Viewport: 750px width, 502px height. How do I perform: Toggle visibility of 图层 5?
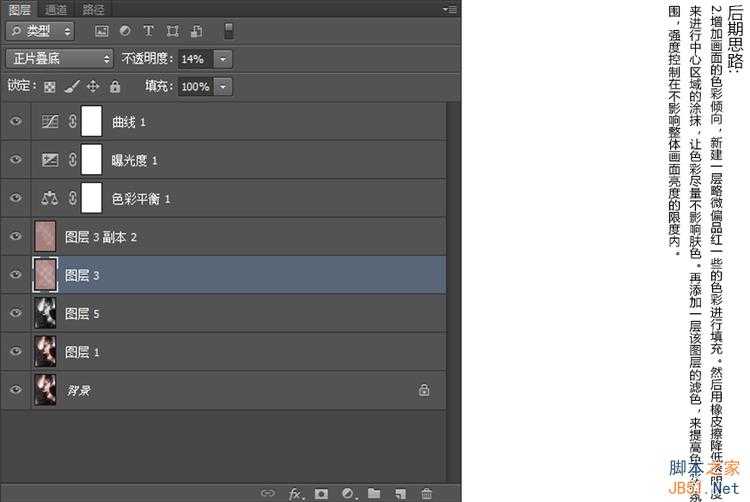[15, 314]
